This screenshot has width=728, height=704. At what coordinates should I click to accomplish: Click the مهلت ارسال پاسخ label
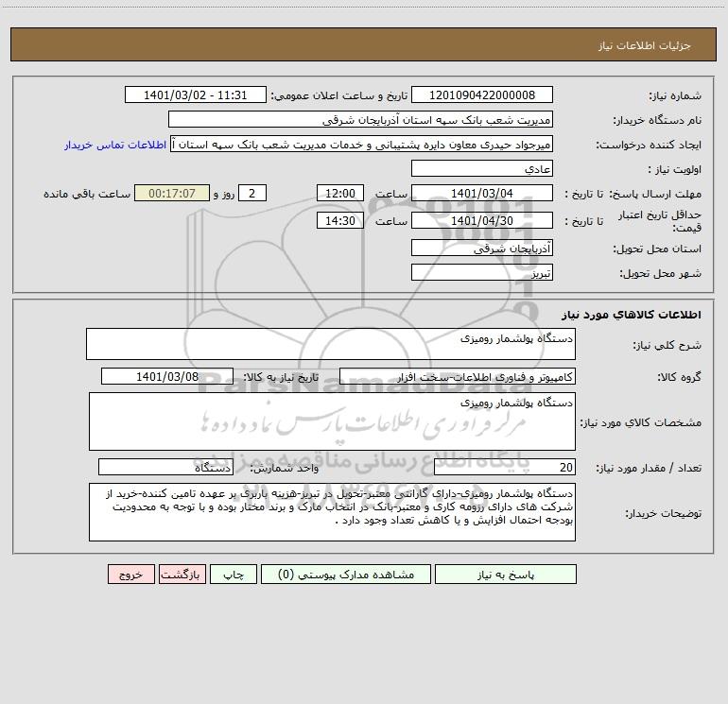pos(655,194)
